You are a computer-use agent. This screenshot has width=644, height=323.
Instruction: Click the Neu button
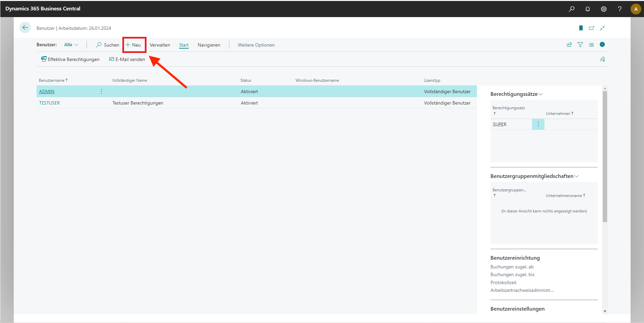click(x=134, y=45)
